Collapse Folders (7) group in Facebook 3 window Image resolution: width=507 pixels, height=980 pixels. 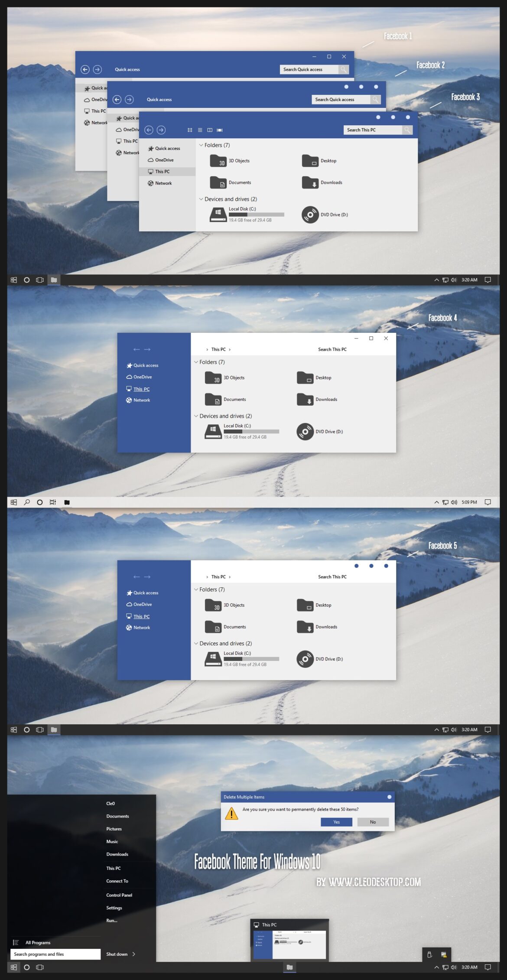coord(201,145)
